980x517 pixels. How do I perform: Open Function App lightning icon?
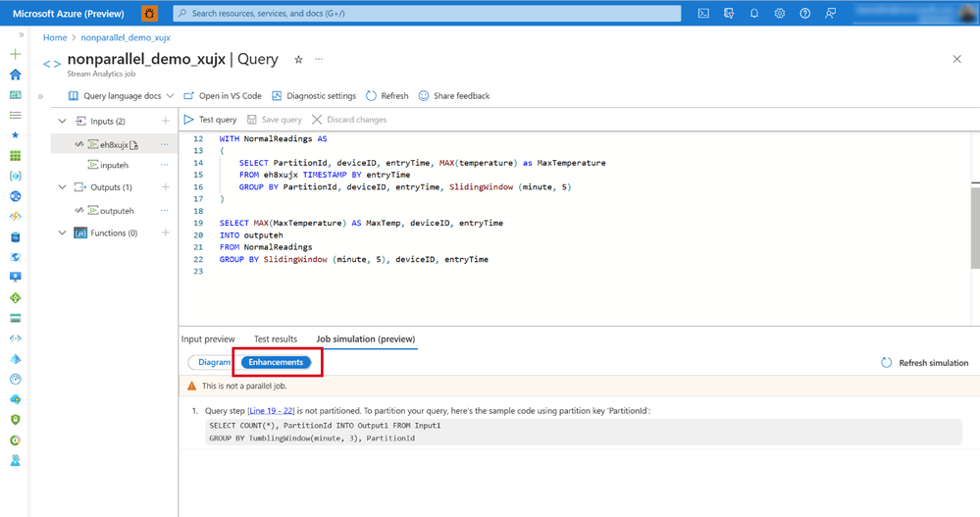click(x=16, y=216)
